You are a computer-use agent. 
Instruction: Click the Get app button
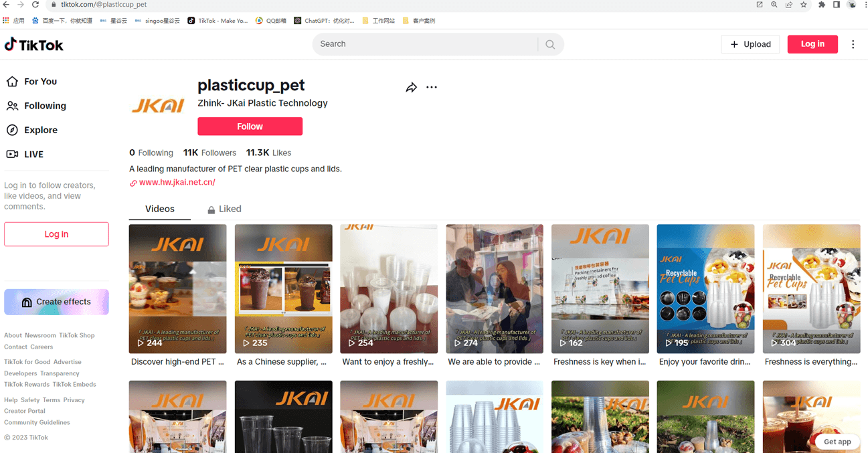(837, 442)
